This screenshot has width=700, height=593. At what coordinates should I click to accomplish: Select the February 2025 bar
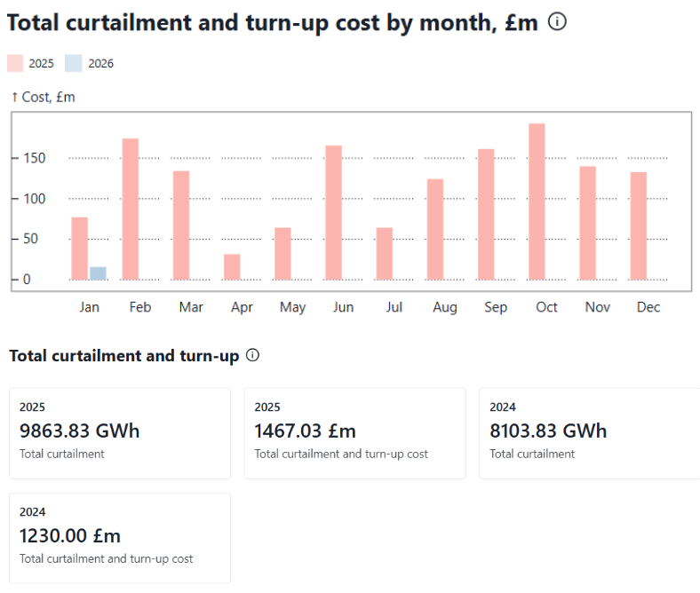[131, 209]
